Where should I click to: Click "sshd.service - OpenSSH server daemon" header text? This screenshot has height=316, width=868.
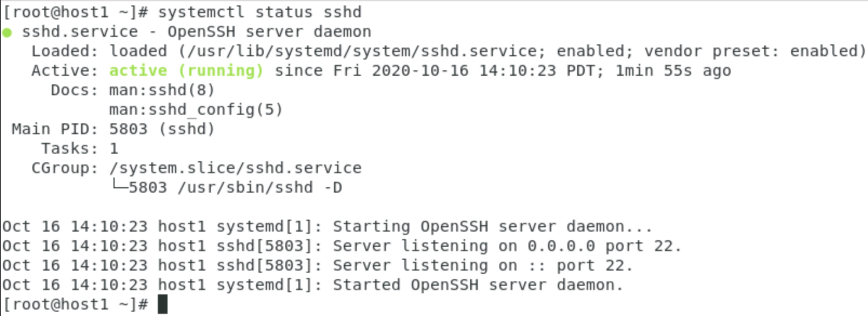[196, 32]
